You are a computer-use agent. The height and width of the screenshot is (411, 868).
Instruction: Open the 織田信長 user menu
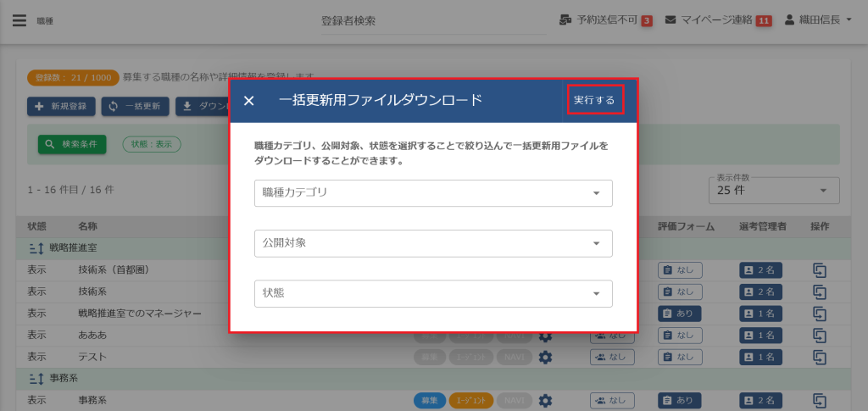coord(819,20)
